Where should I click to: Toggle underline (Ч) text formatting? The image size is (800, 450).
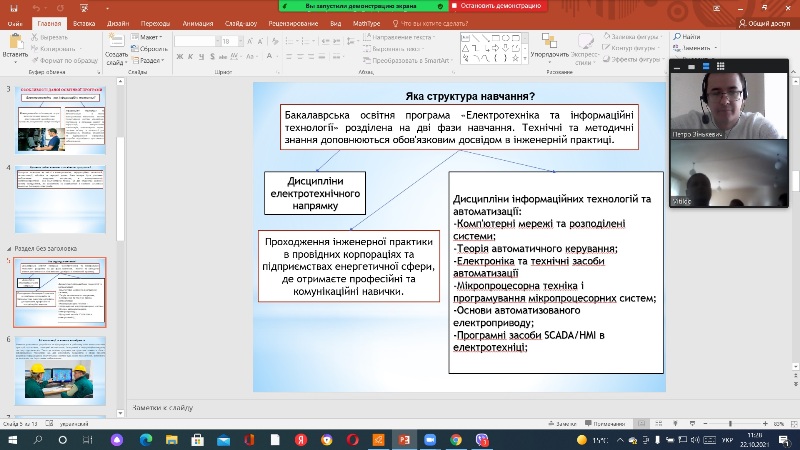(202, 58)
